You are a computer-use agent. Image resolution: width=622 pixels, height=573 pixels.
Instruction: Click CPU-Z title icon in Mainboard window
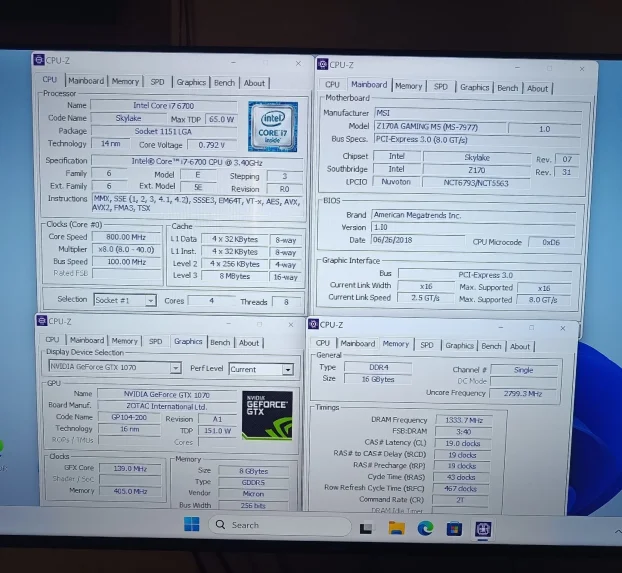[322, 64]
